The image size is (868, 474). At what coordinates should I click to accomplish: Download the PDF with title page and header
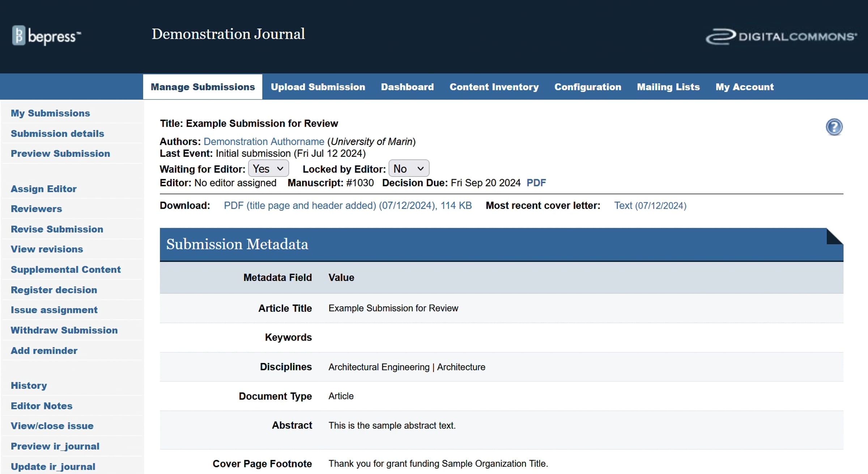(348, 206)
